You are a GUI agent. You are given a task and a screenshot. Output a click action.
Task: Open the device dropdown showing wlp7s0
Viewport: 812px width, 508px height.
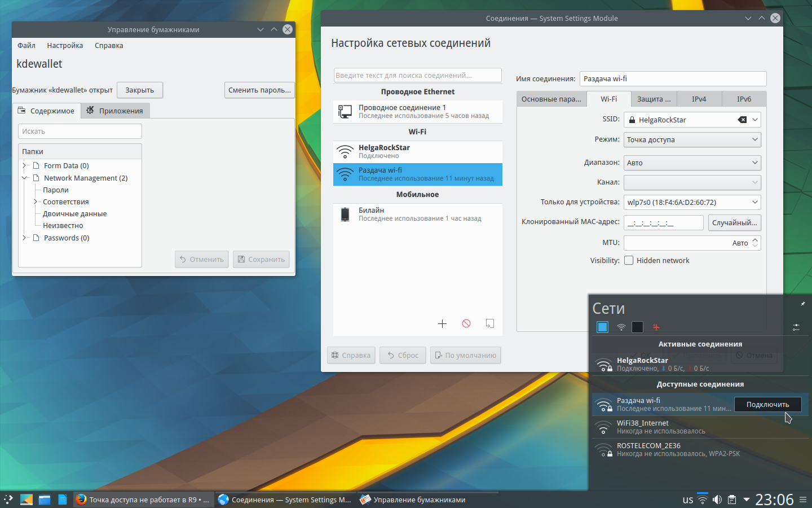pos(692,202)
